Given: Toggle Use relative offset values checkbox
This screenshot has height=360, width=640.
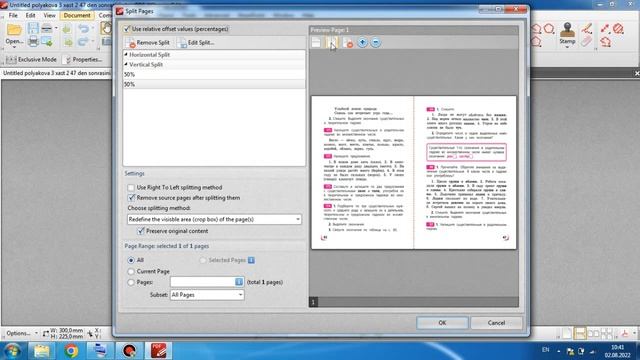Looking at the screenshot, I should click(127, 29).
